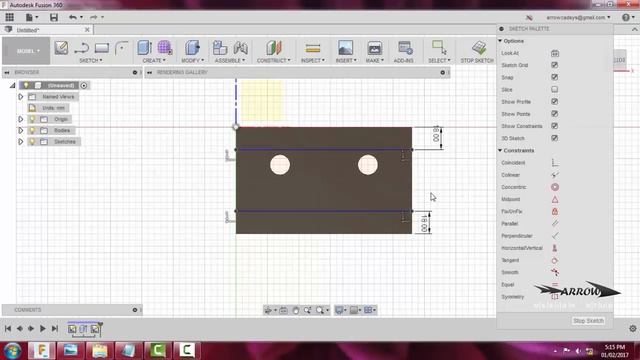Toggle the Show Points checkbox
Screen dimensions: 640x360
pyautogui.click(x=554, y=114)
